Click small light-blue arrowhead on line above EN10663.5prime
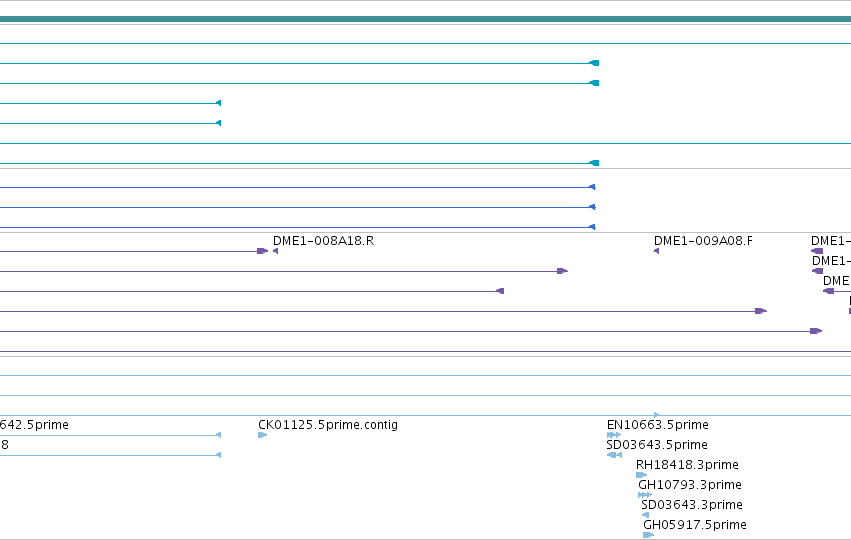The image size is (851, 540). pos(657,415)
